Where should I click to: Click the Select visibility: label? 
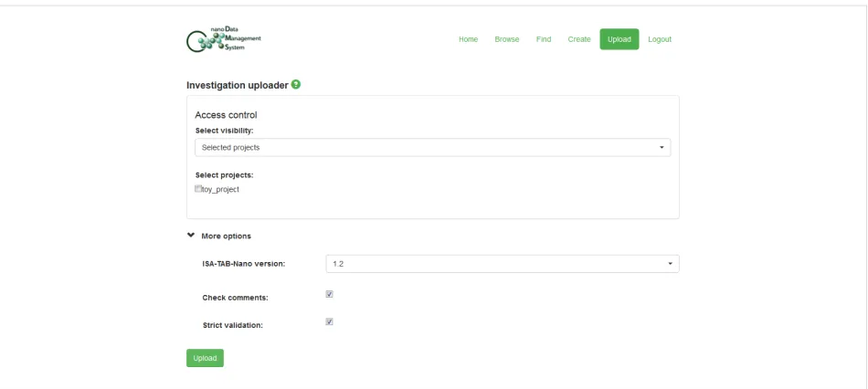pos(224,131)
